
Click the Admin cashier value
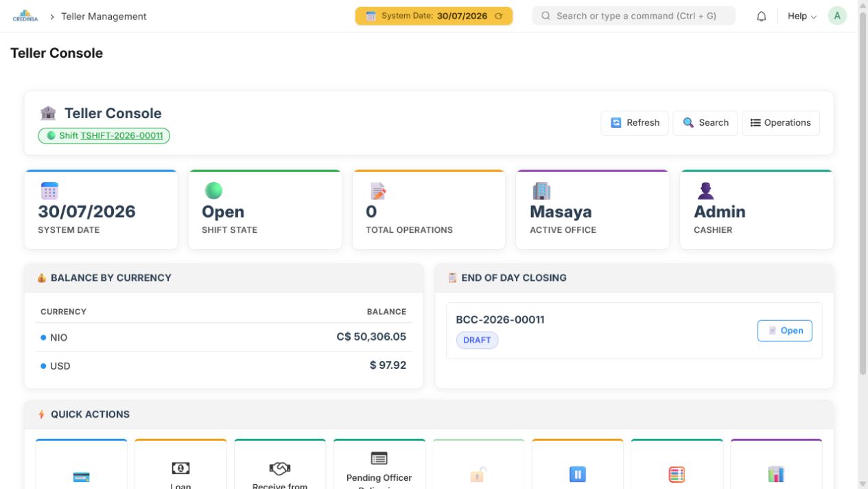(720, 212)
